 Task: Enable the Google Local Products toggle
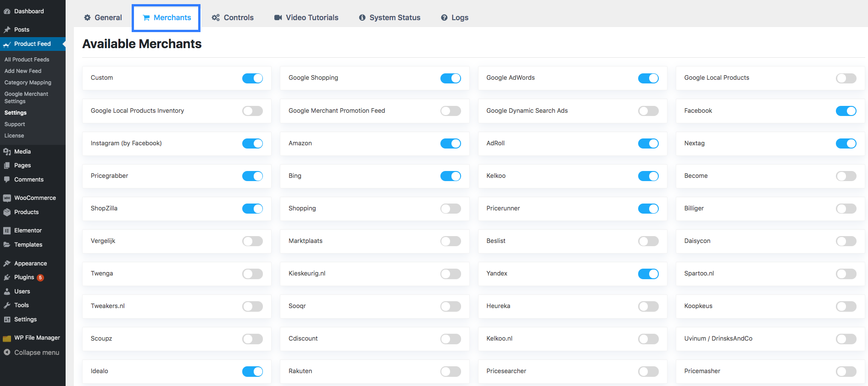pos(846,78)
